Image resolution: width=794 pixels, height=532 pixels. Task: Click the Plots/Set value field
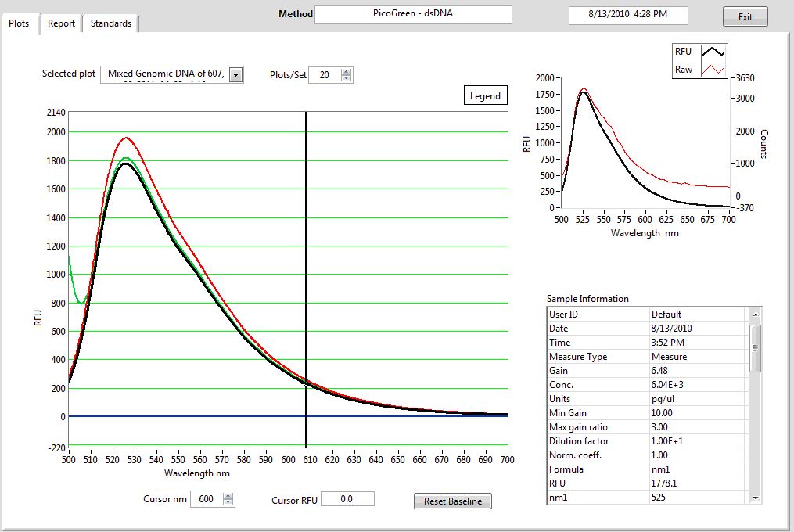325,75
